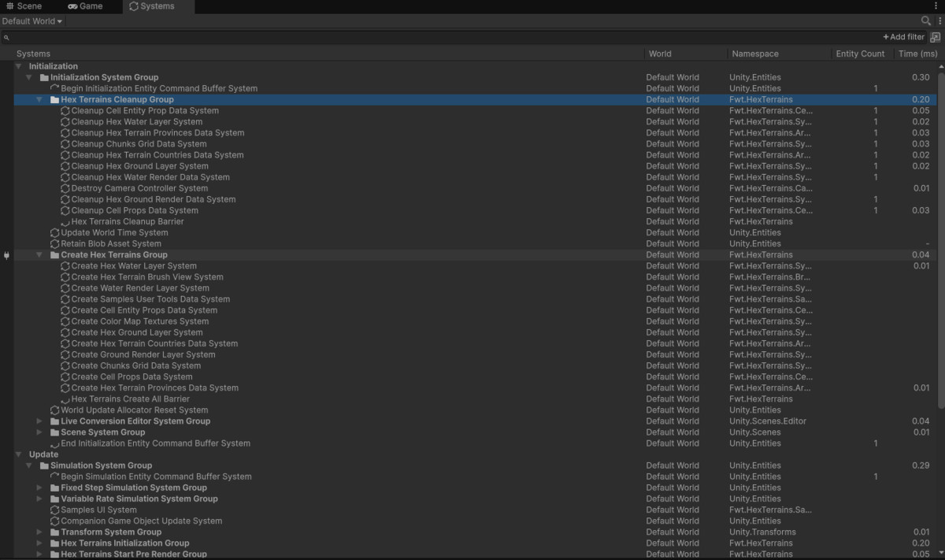Toggle the Create Hex Terrains Group enable state
This screenshot has height=560, width=945.
6,255
